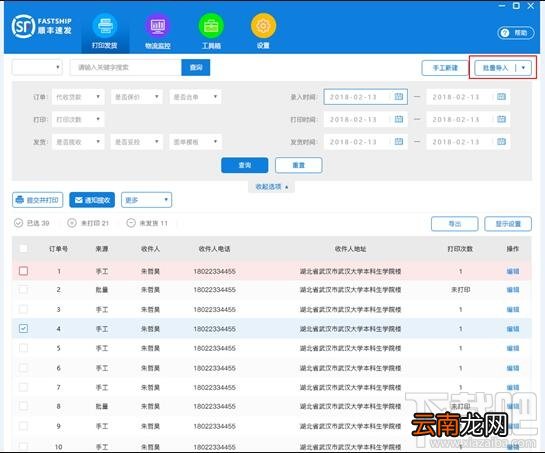Switch to the 物流监控 tab

tap(158, 32)
